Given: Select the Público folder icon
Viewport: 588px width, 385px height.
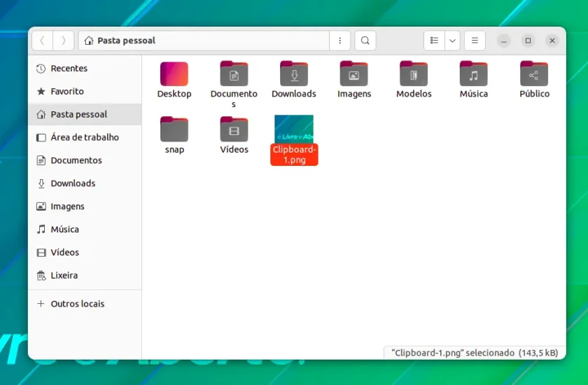Looking at the screenshot, I should (x=534, y=73).
